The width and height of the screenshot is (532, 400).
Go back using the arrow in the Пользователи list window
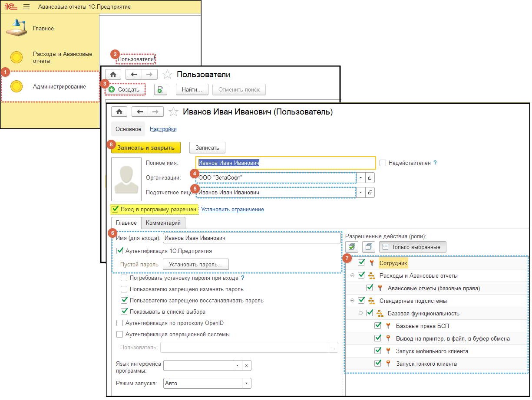tap(134, 74)
